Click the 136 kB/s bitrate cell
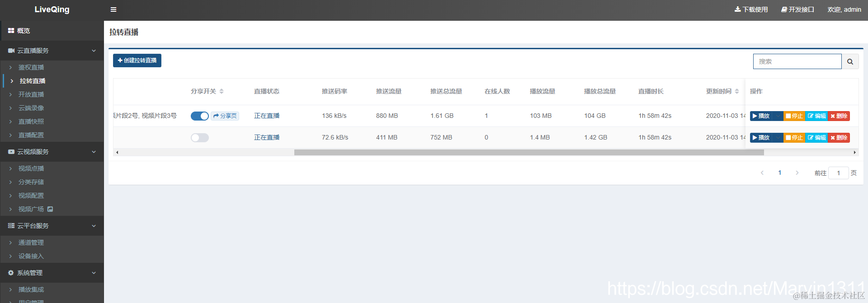This screenshot has width=868, height=303. point(334,116)
